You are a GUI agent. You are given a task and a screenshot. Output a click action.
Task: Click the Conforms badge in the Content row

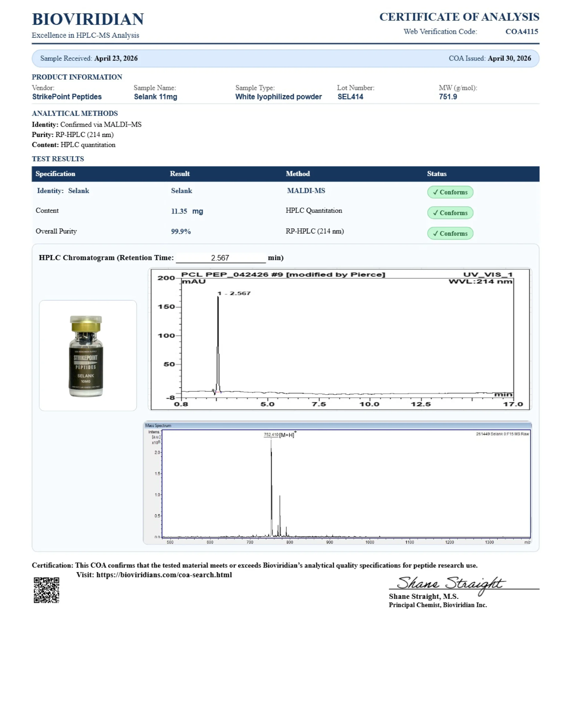pyautogui.click(x=450, y=213)
